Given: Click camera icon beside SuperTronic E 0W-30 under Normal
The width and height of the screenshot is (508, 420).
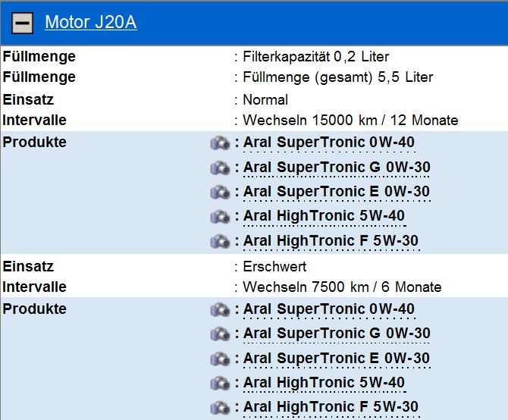Looking at the screenshot, I should point(220,192).
